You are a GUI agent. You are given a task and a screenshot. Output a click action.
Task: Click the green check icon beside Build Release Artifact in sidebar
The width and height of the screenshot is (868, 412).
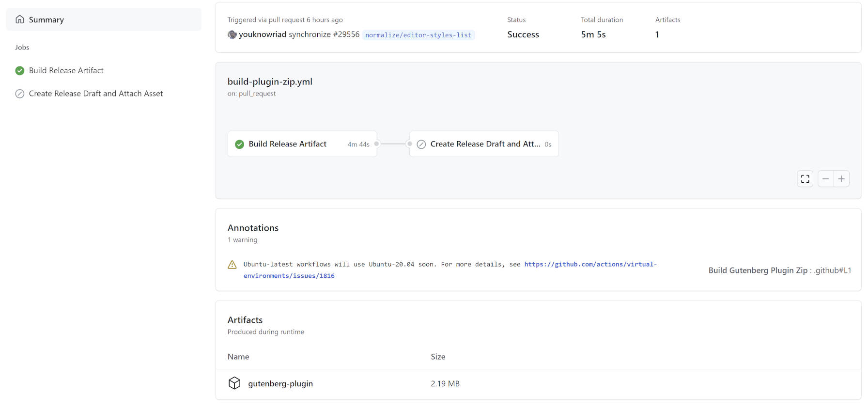click(20, 71)
